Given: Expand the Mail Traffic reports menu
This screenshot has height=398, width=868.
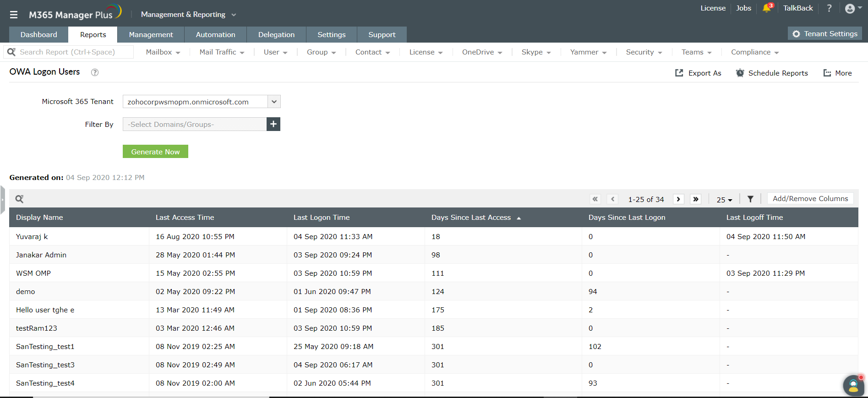Looking at the screenshot, I should tap(222, 52).
